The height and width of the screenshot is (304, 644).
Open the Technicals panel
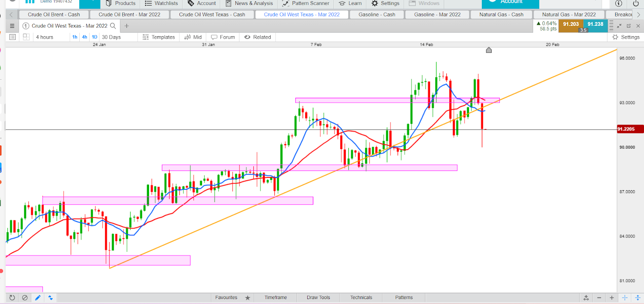click(361, 297)
